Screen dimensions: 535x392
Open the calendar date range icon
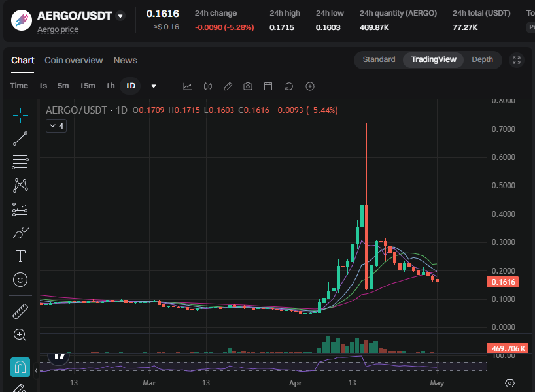[268, 86]
